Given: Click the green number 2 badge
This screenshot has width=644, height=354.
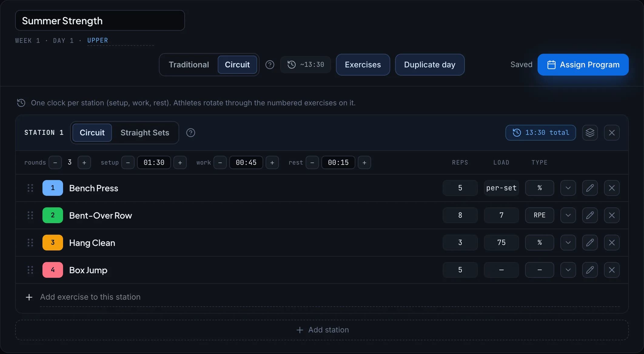Looking at the screenshot, I should [x=53, y=215].
